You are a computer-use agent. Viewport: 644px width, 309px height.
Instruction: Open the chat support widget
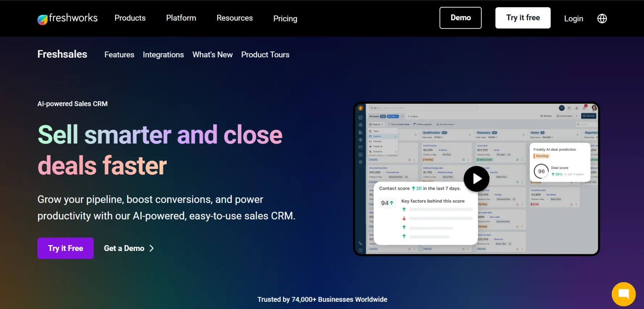pos(623,294)
